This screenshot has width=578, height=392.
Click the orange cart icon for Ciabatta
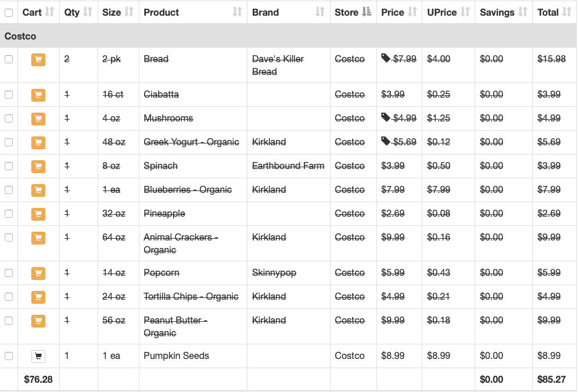click(x=38, y=95)
